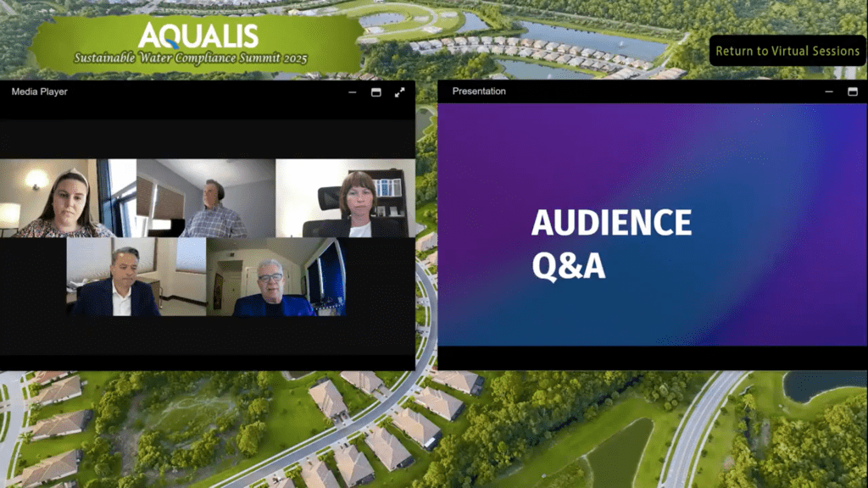Minimize the Presentation panel
The width and height of the screenshot is (868, 488).
coord(828,91)
